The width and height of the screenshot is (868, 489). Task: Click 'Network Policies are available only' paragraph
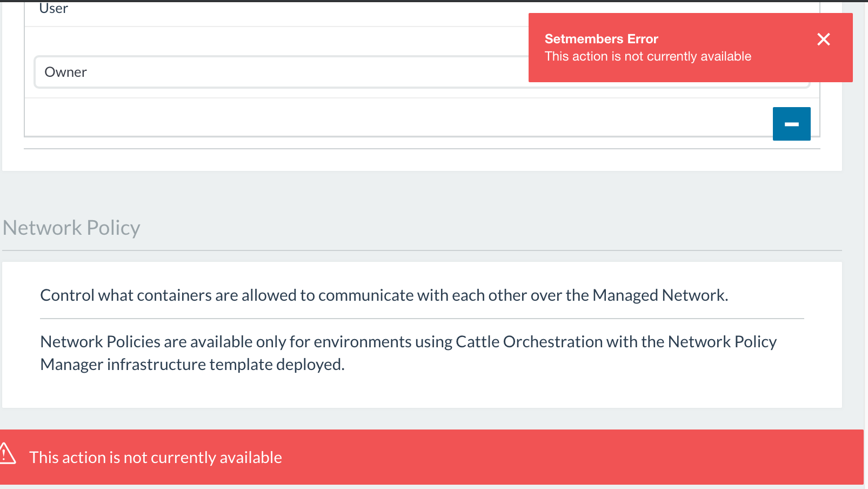pyautogui.click(x=409, y=353)
